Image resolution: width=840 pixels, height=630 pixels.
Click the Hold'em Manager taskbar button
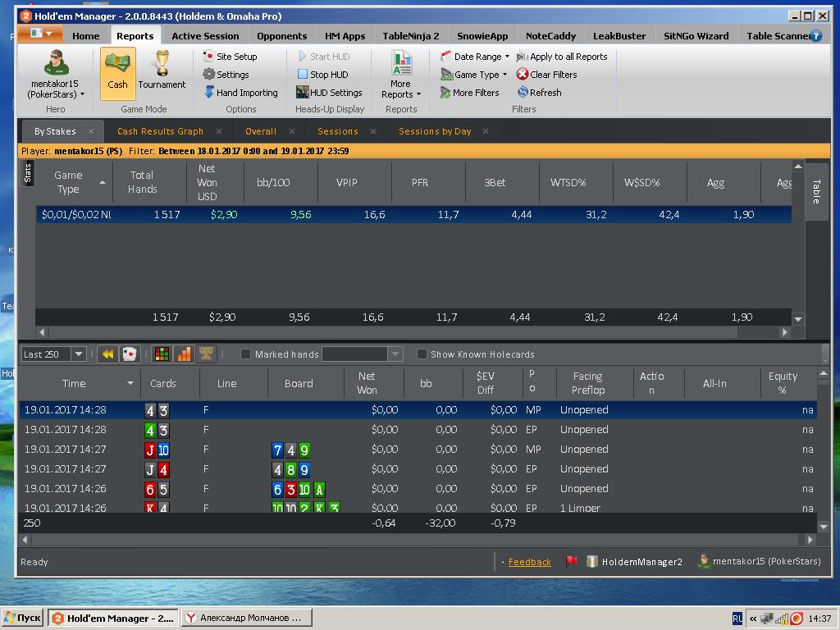(x=113, y=618)
